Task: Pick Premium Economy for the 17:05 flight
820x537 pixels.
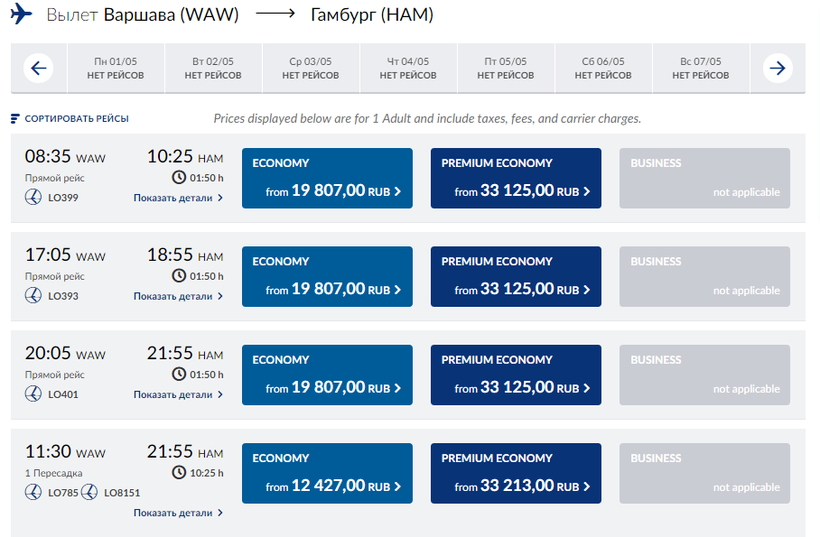Action: pyautogui.click(x=516, y=276)
